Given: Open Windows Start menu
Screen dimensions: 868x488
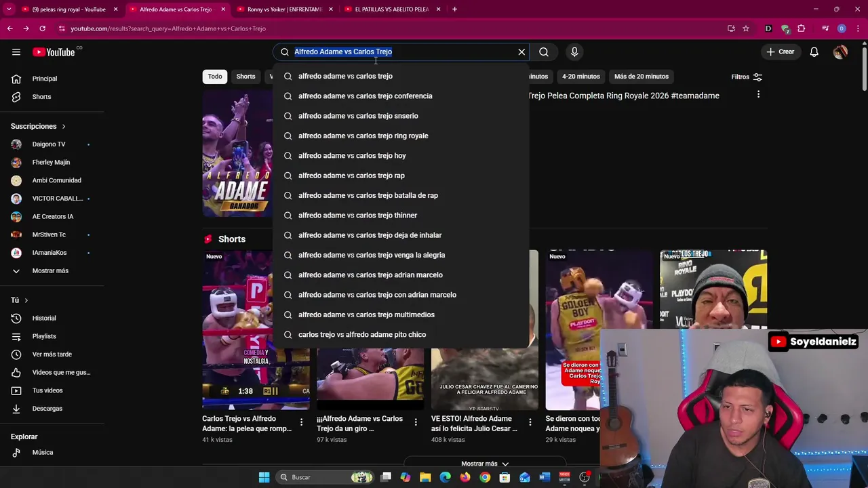Looking at the screenshot, I should (264, 477).
